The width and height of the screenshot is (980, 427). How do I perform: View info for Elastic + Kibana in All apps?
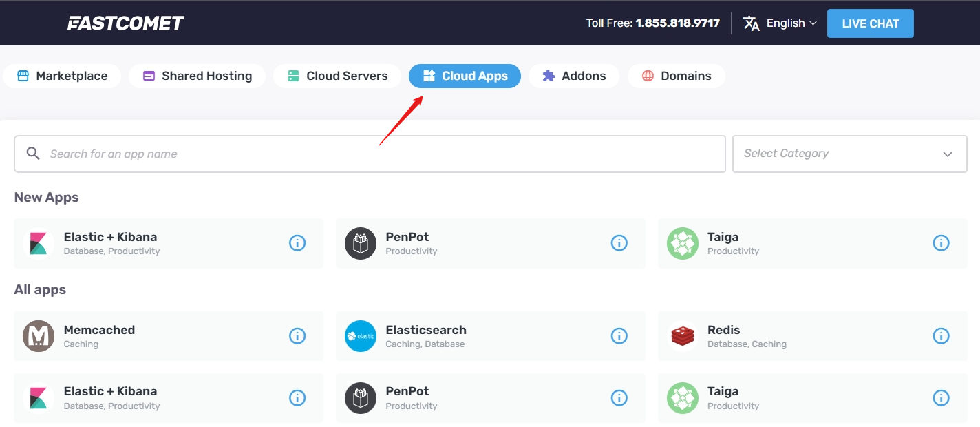tap(297, 398)
